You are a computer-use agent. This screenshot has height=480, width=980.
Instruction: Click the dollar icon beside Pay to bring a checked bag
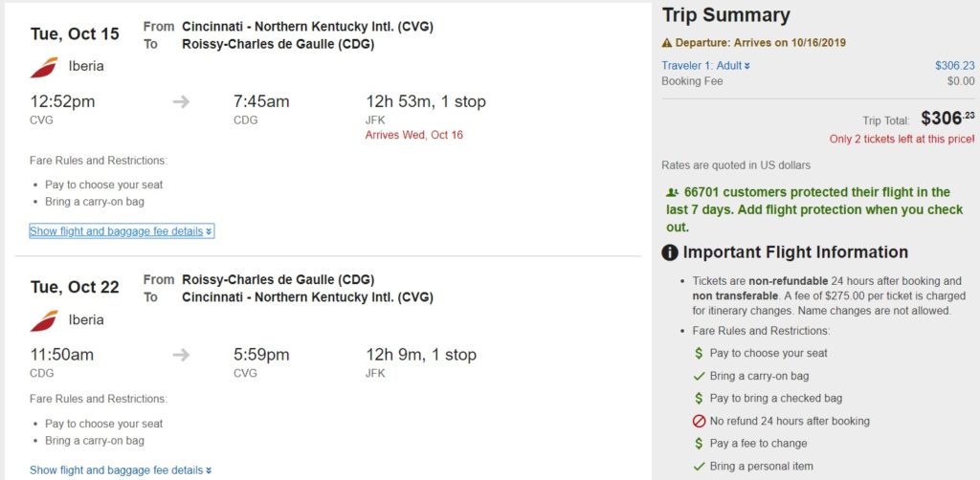[700, 399]
